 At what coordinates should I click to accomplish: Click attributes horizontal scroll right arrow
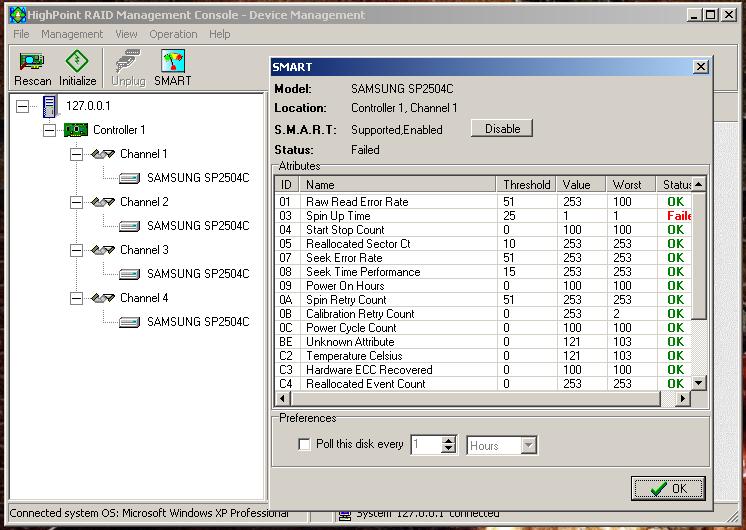(683, 398)
